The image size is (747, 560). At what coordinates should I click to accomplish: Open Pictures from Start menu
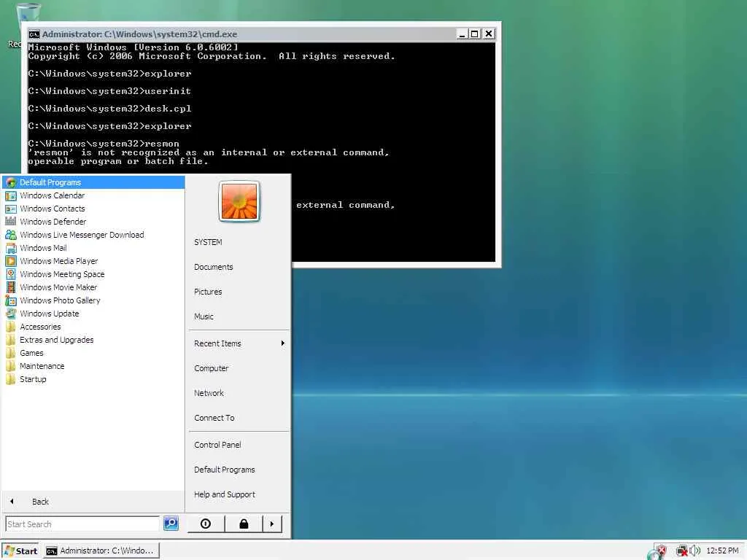[208, 292]
